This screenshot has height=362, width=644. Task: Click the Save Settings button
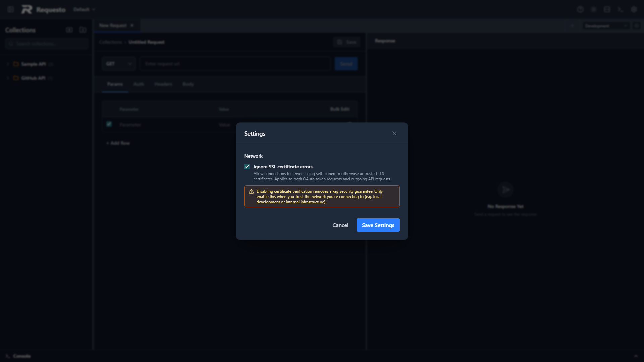(378, 225)
